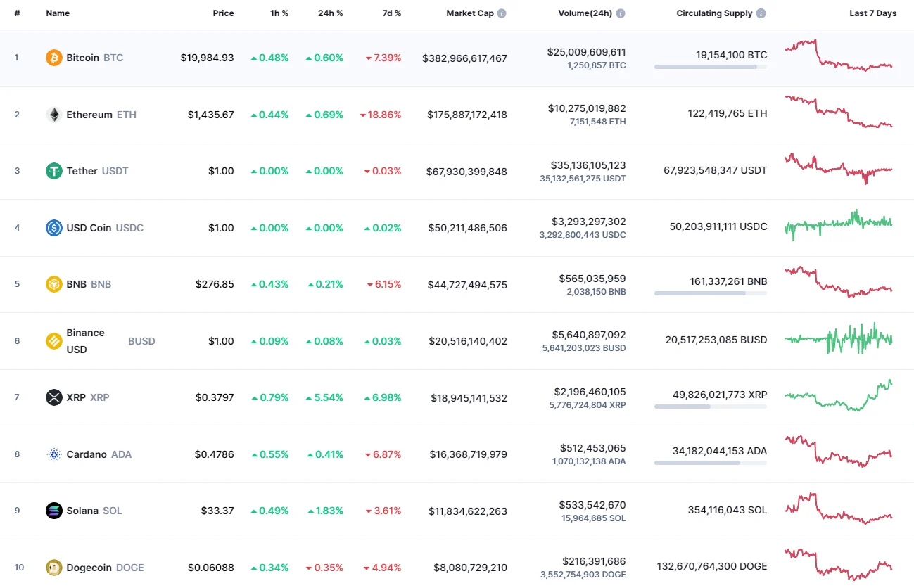Screen dimensions: 914x588
Task: Sort the table by Price
Action: point(223,13)
